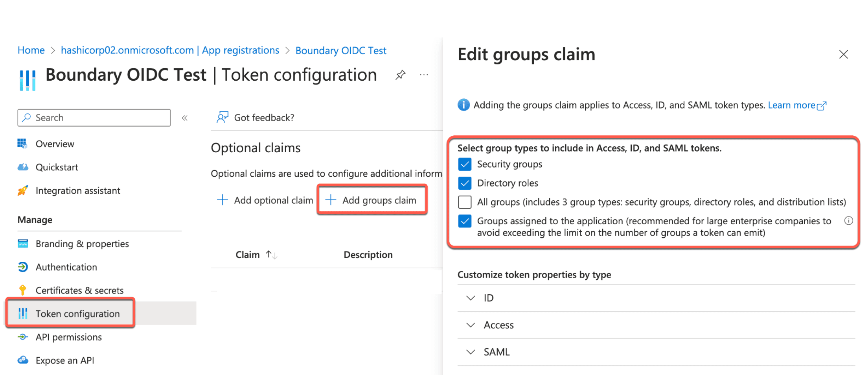Open Certificates & secrets in the sidebar
This screenshot has height=377, width=868.
(80, 290)
